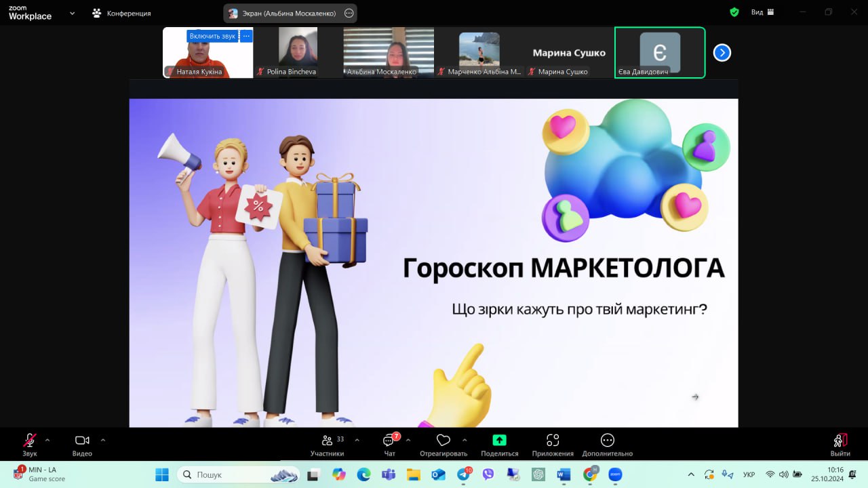Viewport: 868px width, 488px height.
Task: Open ChatGPT from the taskbar
Action: coord(539,474)
